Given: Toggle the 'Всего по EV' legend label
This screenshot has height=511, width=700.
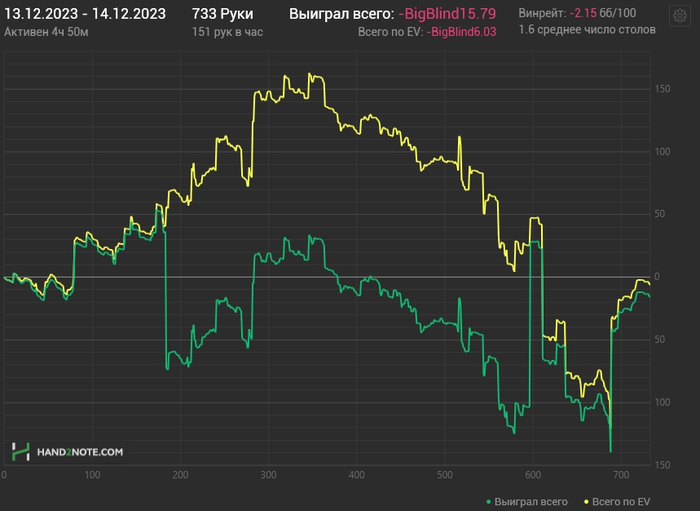Looking at the screenshot, I should [x=621, y=501].
